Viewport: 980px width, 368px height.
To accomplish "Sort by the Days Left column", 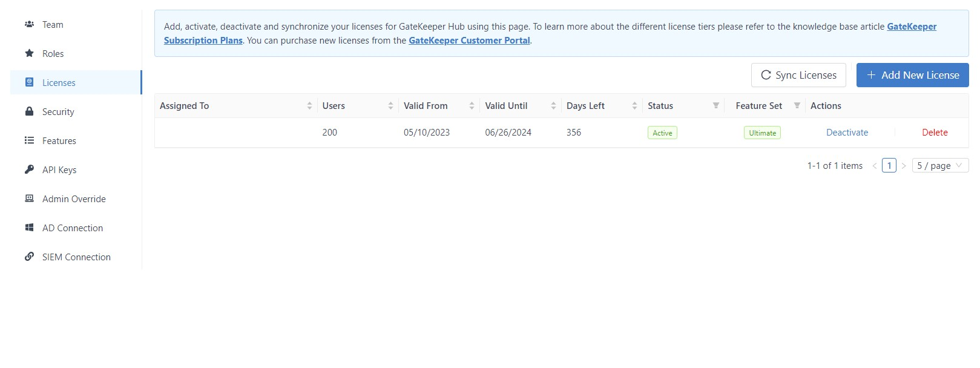I will (634, 106).
